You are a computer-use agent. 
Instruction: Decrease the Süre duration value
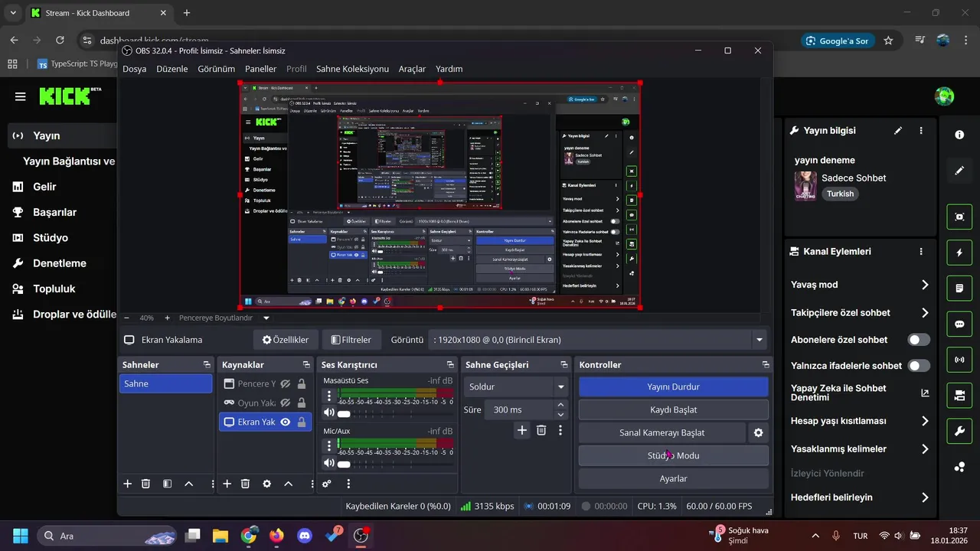coord(561,414)
